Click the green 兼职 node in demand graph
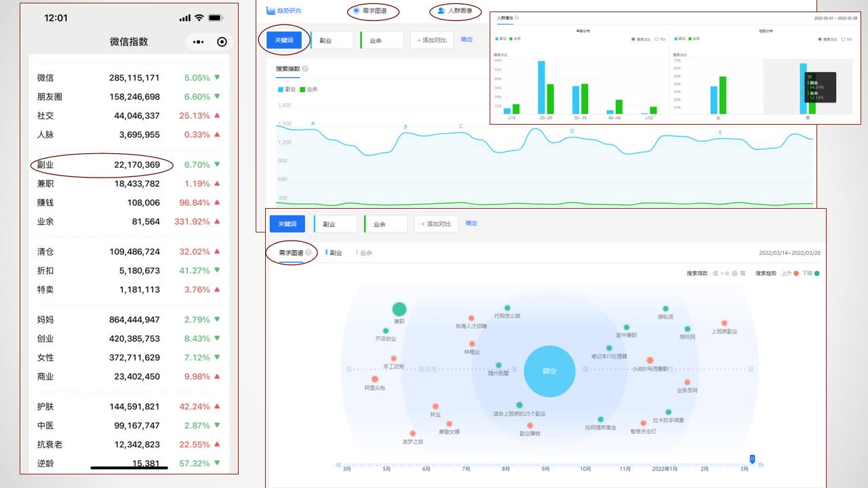868x488 pixels. click(399, 309)
